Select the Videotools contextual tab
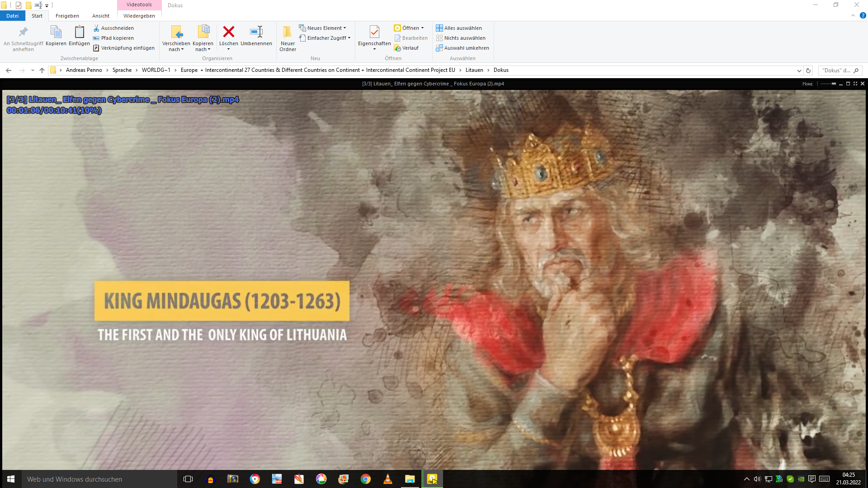The width and height of the screenshot is (868, 488). coord(139,5)
